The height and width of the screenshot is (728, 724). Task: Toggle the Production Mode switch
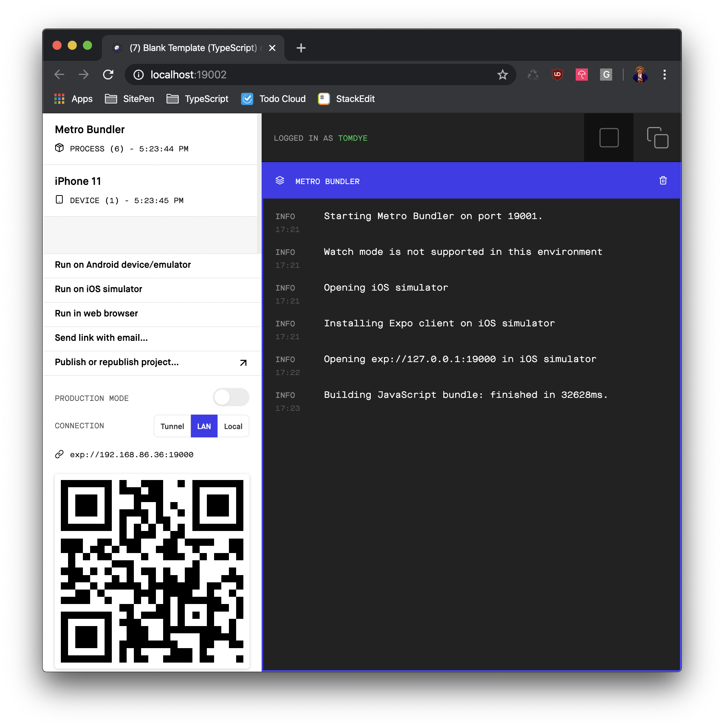click(x=231, y=397)
